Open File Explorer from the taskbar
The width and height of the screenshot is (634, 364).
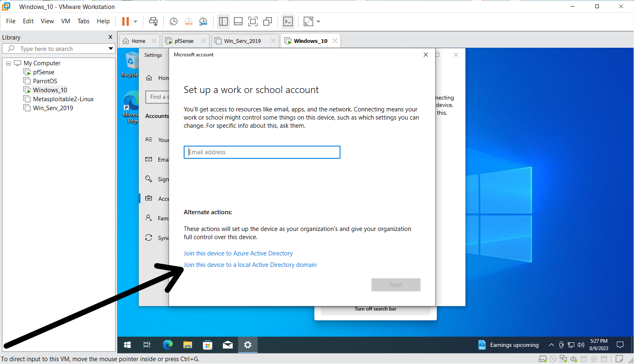(187, 345)
